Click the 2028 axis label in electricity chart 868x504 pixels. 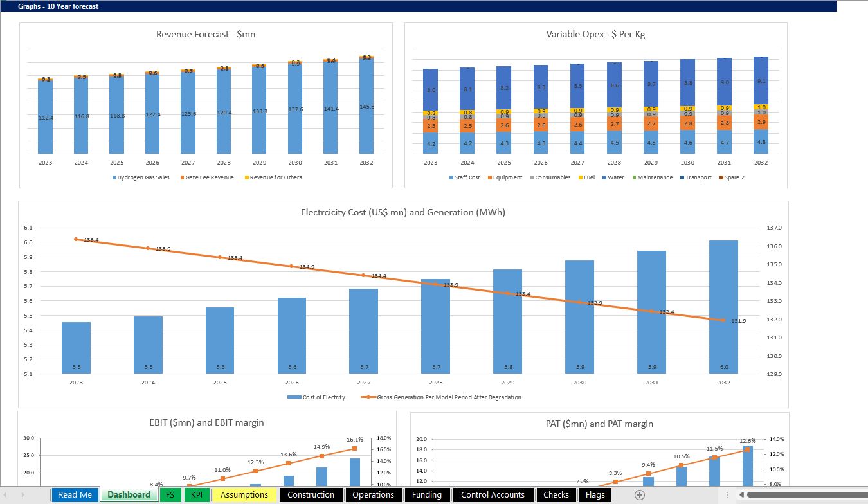coord(436,382)
